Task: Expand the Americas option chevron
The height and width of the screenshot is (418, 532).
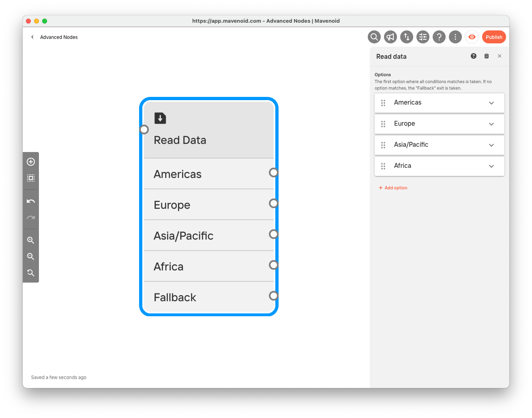Action: [x=491, y=103]
